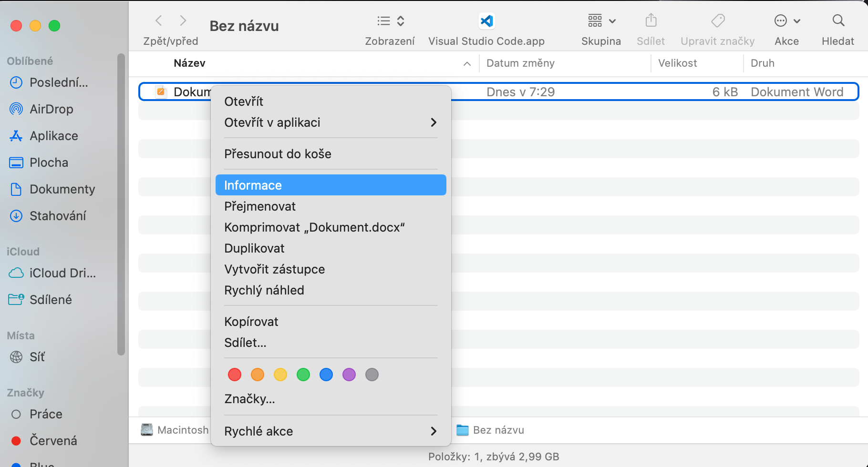
Task: Change view with the Zobrazení selector
Action: click(x=390, y=21)
